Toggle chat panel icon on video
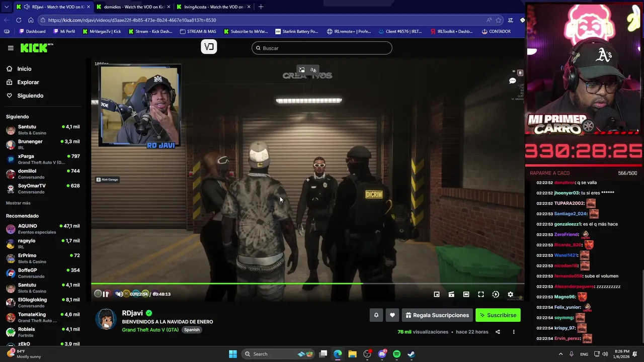644x362 pixels. pyautogui.click(x=512, y=81)
